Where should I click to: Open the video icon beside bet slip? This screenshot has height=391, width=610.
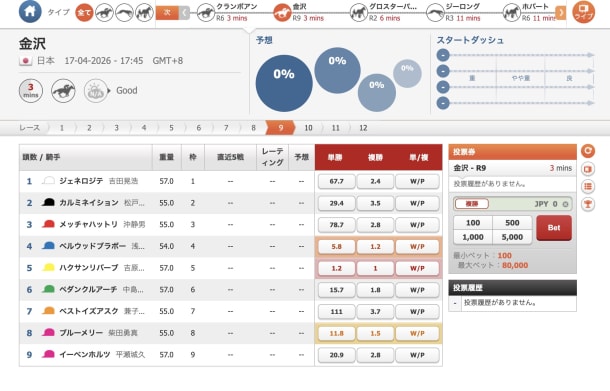click(x=588, y=169)
